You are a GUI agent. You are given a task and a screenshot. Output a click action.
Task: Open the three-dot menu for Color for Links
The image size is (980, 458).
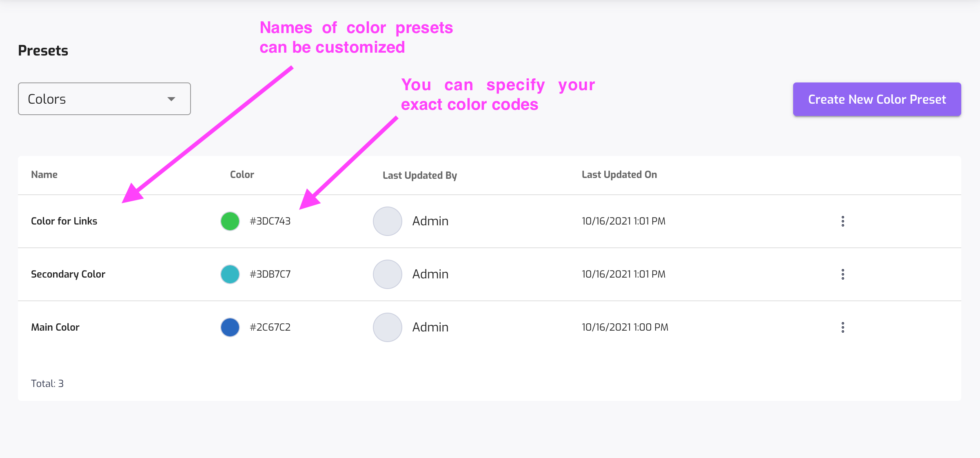[x=843, y=221]
